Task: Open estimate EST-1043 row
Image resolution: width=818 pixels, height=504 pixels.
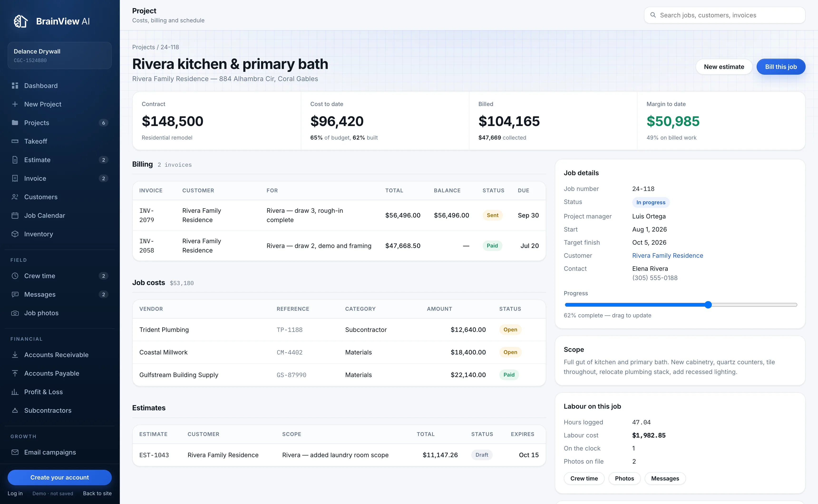Action: pyautogui.click(x=339, y=455)
